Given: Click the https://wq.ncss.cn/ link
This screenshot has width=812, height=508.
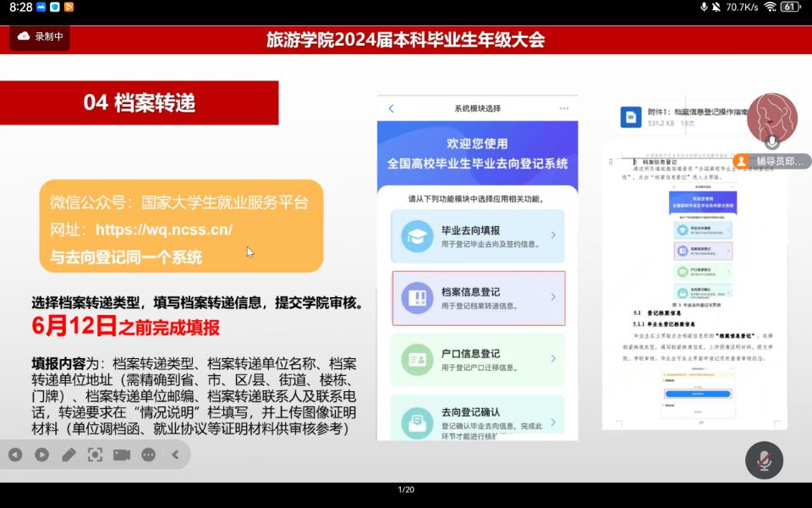Looking at the screenshot, I should pyautogui.click(x=163, y=229).
